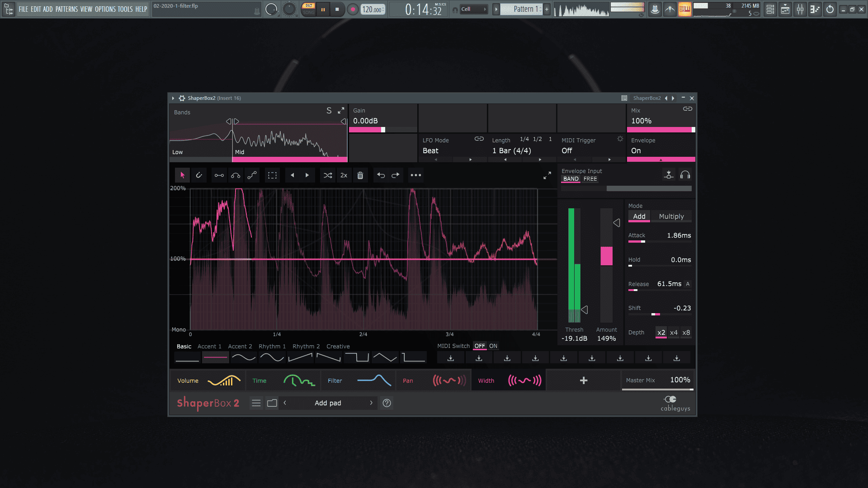
Task: Set Depth to x2
Action: 661,333
